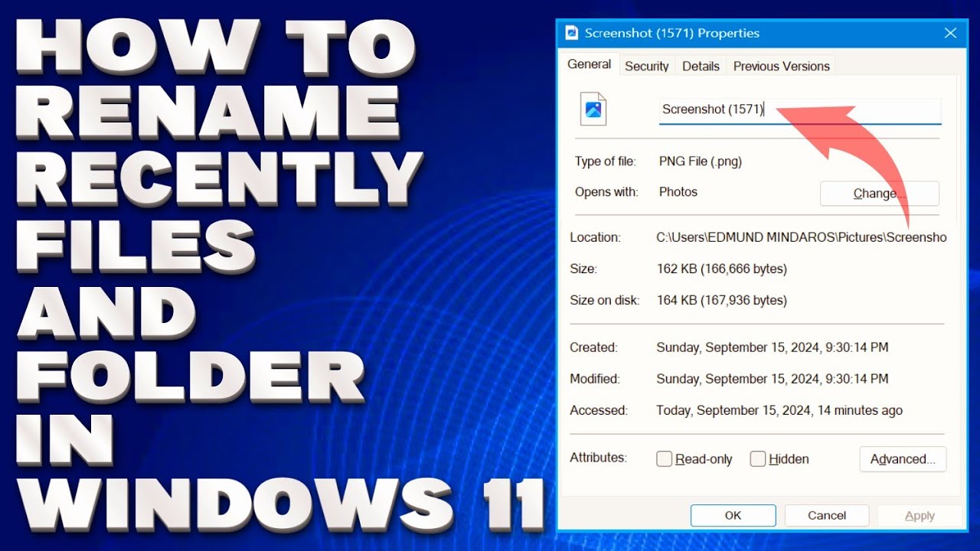Confirm with the OK button
This screenshot has height=551, width=980.
pos(733,515)
